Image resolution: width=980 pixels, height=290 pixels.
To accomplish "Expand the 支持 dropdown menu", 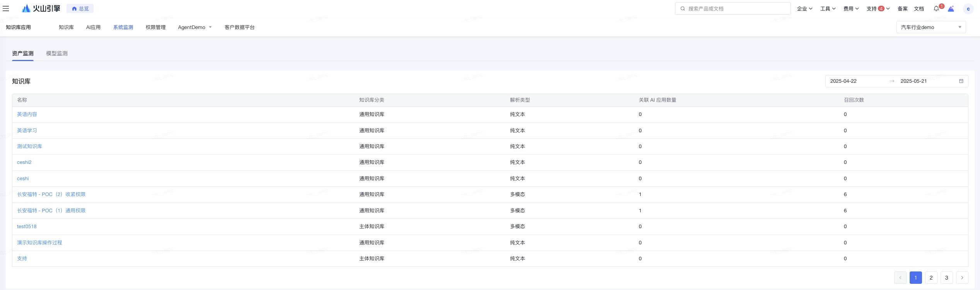I will [x=878, y=9].
